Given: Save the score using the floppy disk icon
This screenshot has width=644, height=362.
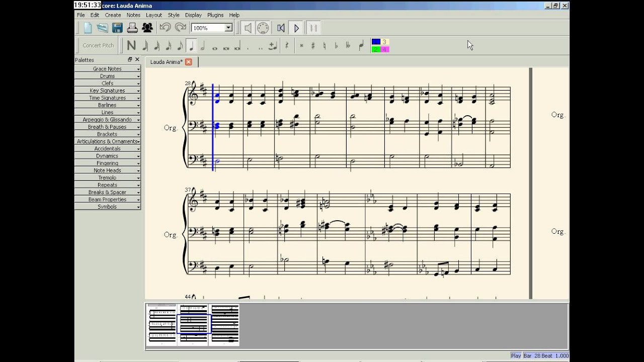Looking at the screenshot, I should [x=117, y=28].
